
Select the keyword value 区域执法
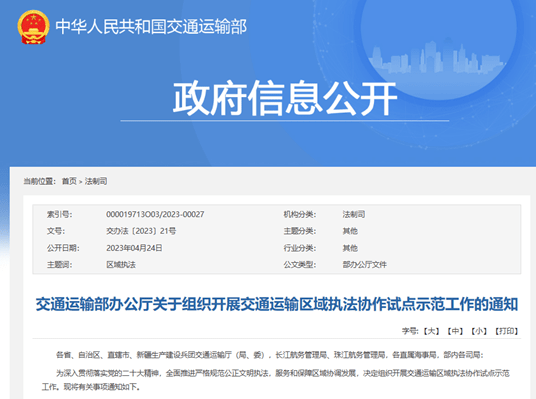coord(121,265)
